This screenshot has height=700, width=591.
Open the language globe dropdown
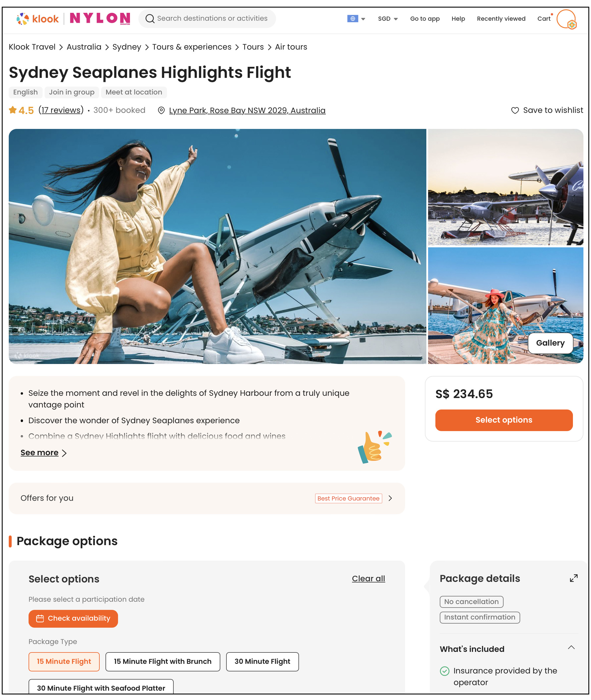pos(356,19)
